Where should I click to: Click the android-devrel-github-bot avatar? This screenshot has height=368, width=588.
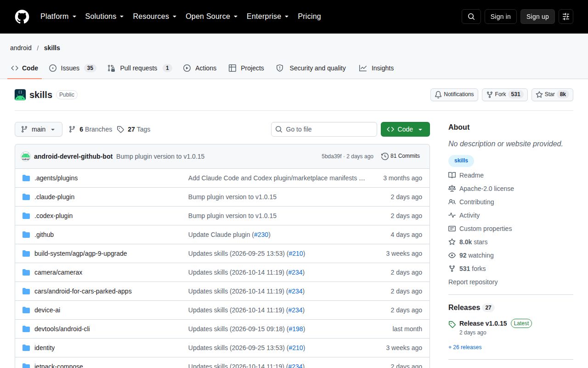[26, 156]
